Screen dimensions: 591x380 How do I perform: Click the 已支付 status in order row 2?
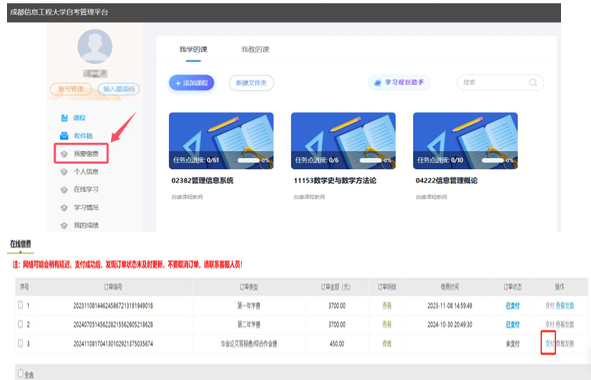[x=513, y=324]
